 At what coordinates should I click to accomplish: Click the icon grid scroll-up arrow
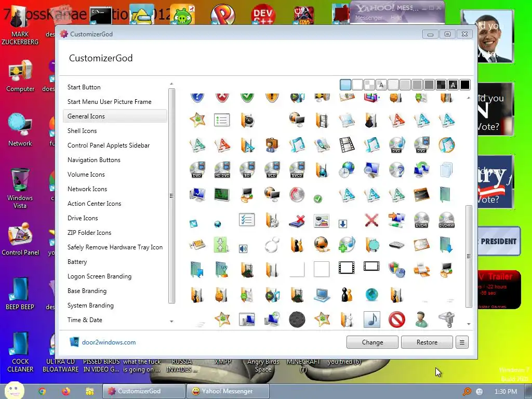(469, 98)
